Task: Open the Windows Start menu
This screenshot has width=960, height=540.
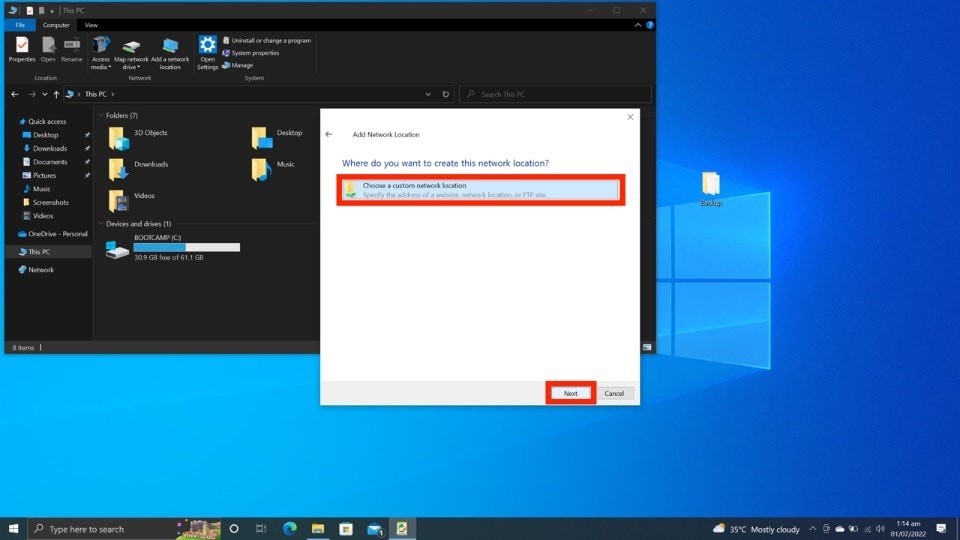Action: click(13, 529)
